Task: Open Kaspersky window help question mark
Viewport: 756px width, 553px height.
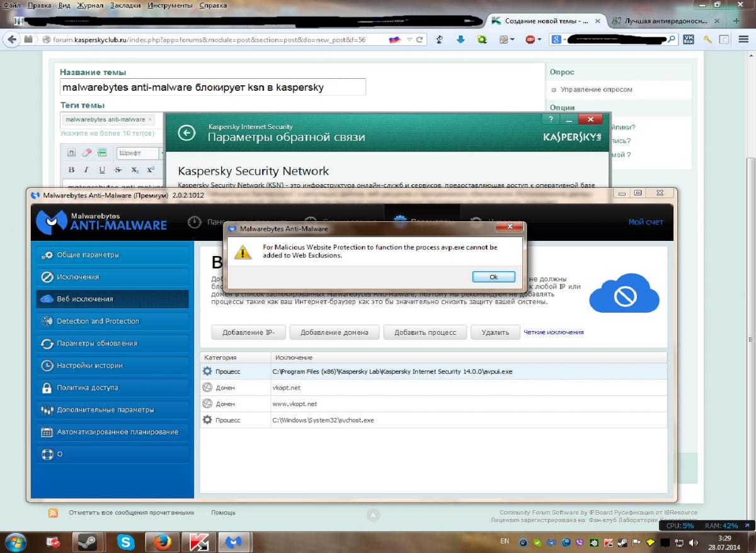Action: pos(551,119)
